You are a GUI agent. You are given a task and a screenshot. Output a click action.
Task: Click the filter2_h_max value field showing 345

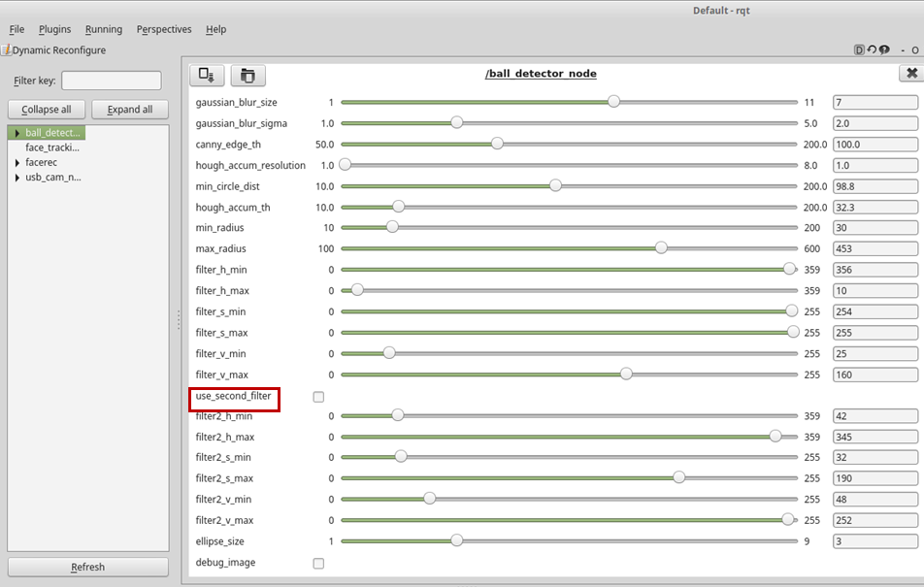pos(875,438)
